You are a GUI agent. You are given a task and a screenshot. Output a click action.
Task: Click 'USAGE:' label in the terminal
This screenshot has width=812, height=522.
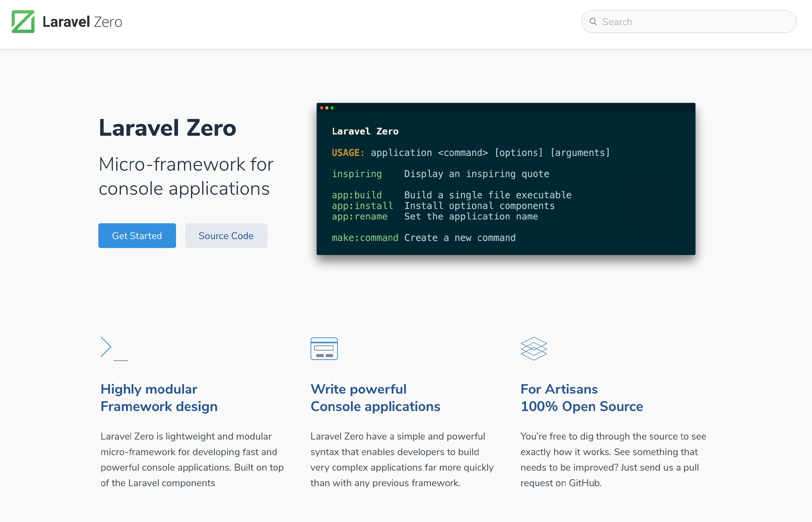[x=348, y=153]
